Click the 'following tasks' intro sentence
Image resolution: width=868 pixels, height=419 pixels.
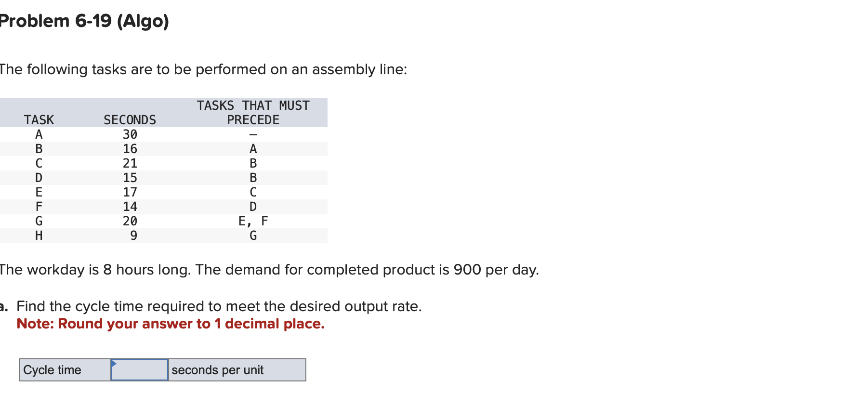[203, 69]
